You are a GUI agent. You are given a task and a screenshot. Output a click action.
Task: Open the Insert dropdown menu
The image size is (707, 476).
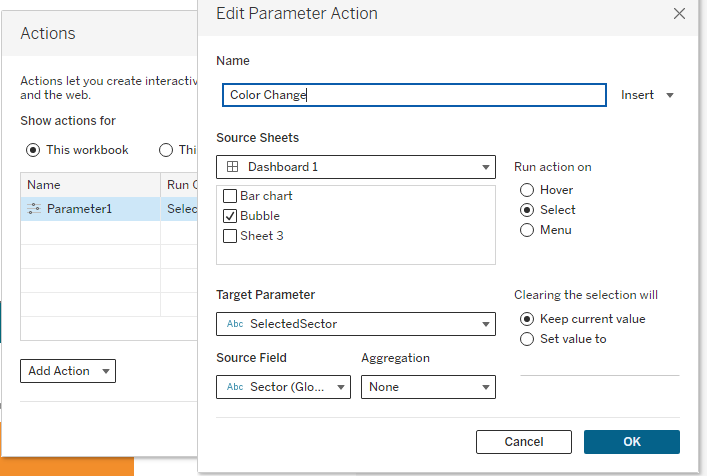[647, 95]
